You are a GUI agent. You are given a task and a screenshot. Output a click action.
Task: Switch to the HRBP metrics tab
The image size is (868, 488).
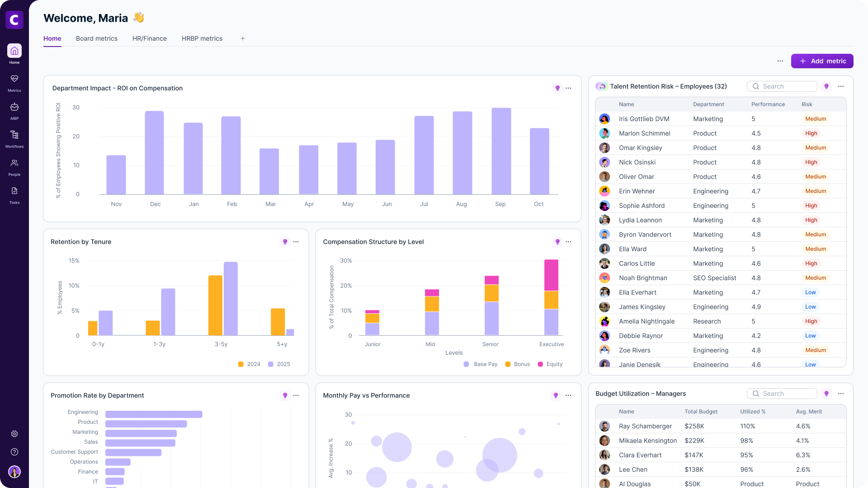click(x=202, y=38)
